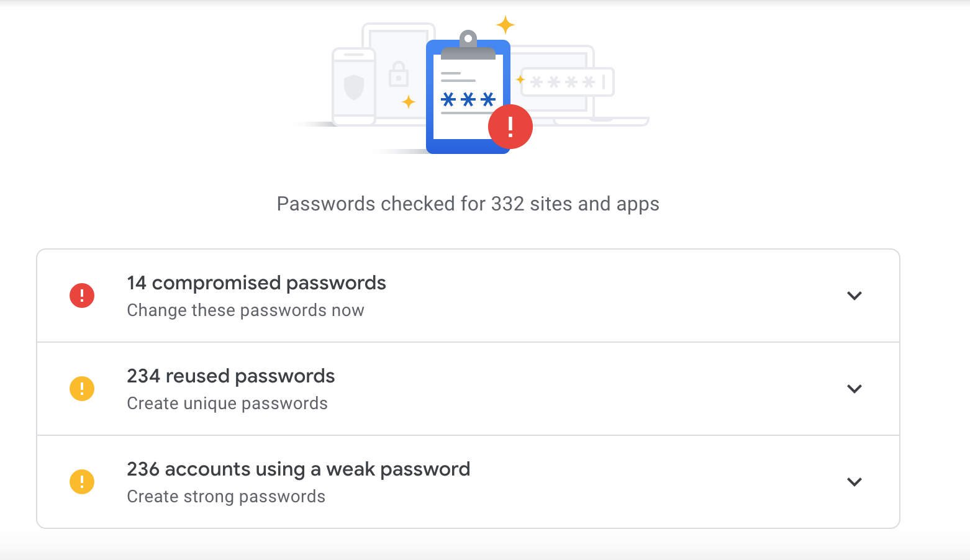The height and width of the screenshot is (560, 970).
Task: Open the 14 compromised passwords heading
Action: [256, 283]
